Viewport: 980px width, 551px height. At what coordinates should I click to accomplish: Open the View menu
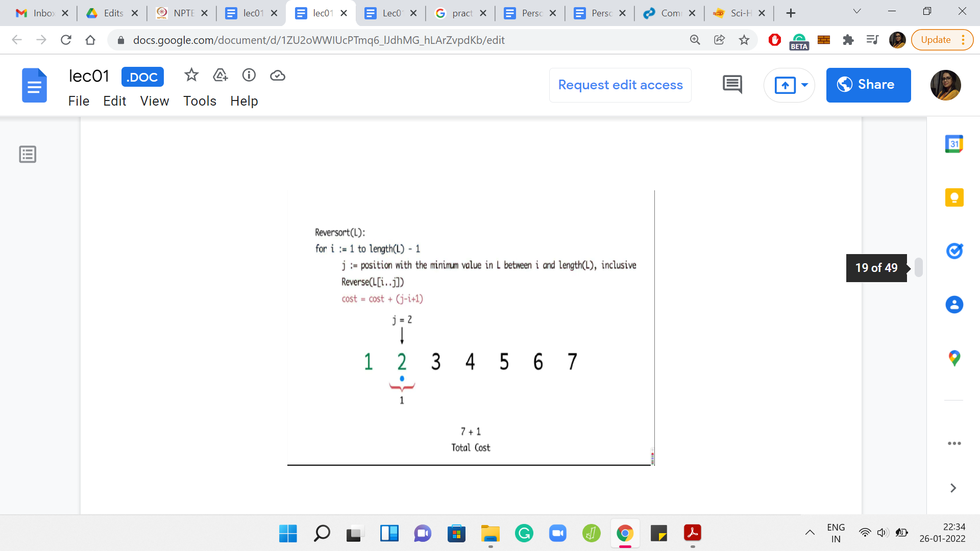(154, 101)
